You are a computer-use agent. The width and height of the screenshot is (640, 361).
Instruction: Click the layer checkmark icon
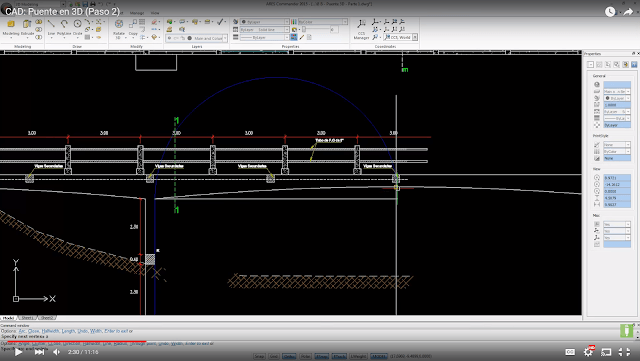point(220,22)
